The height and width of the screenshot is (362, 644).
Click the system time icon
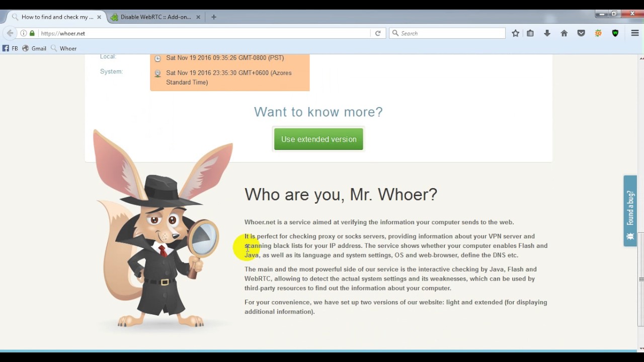pyautogui.click(x=157, y=73)
